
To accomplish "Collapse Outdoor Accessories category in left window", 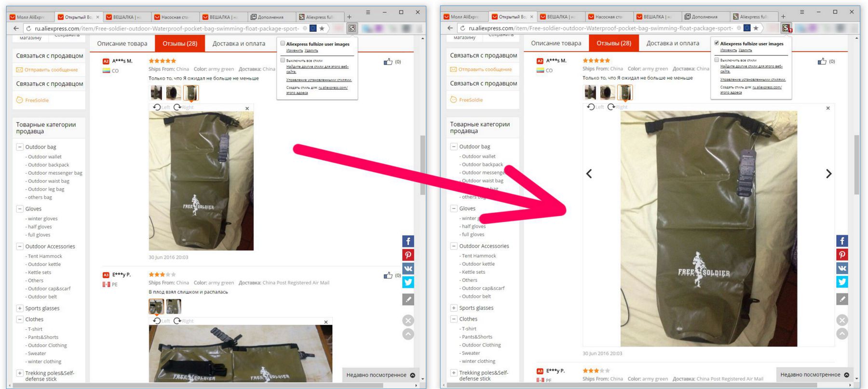I will pos(20,246).
